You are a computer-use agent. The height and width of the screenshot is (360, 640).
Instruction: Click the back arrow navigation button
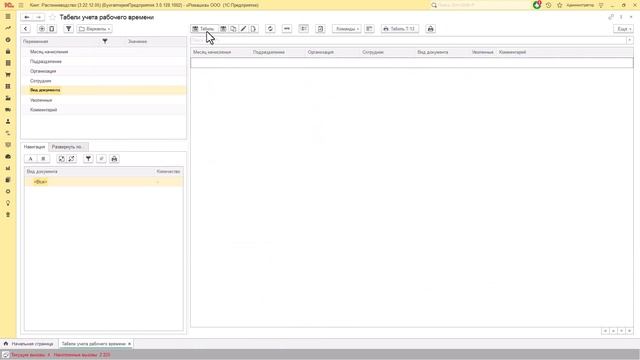pyautogui.click(x=27, y=17)
